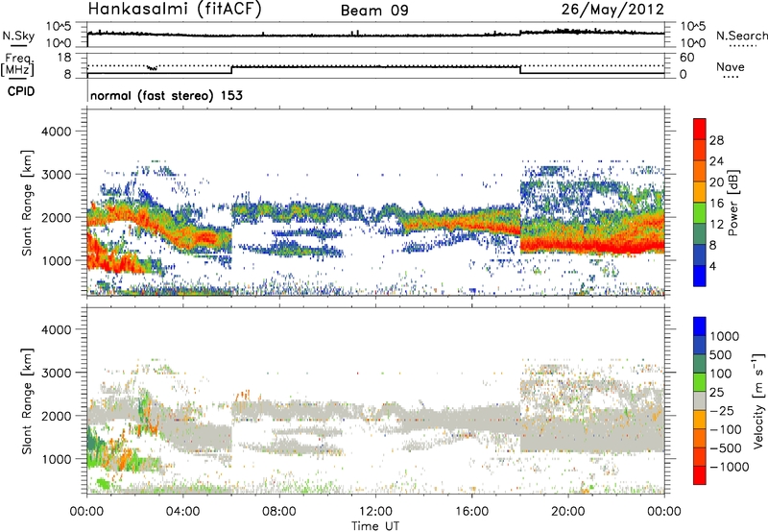768x532 pixels.
Task: Click the 'Hankasalmi (fitACF)' title text
Action: [x=175, y=10]
